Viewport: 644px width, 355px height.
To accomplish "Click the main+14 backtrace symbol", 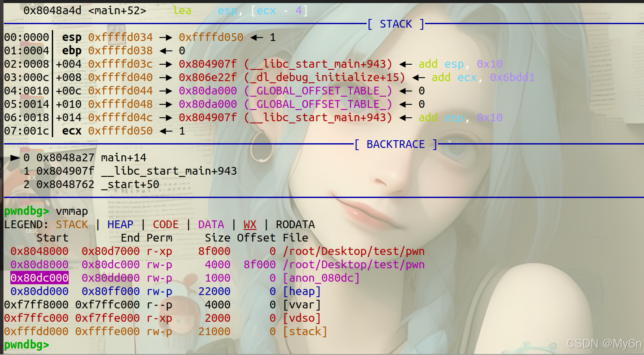I will point(124,158).
